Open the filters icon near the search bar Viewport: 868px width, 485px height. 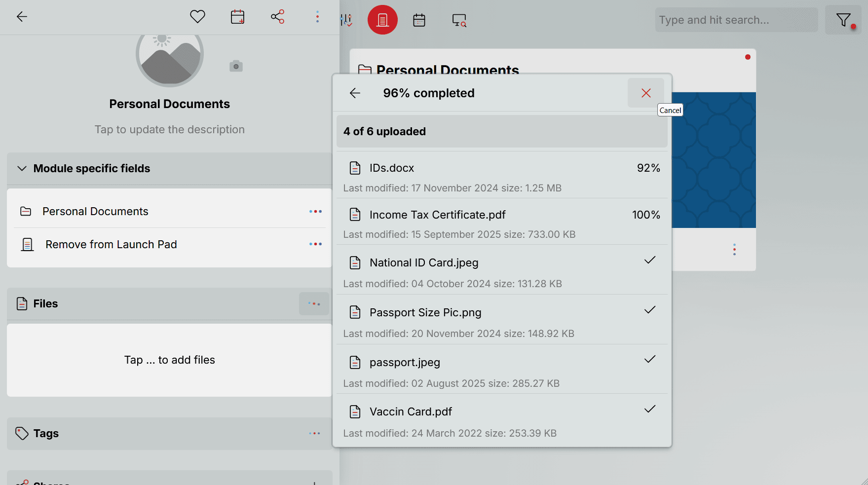click(843, 20)
